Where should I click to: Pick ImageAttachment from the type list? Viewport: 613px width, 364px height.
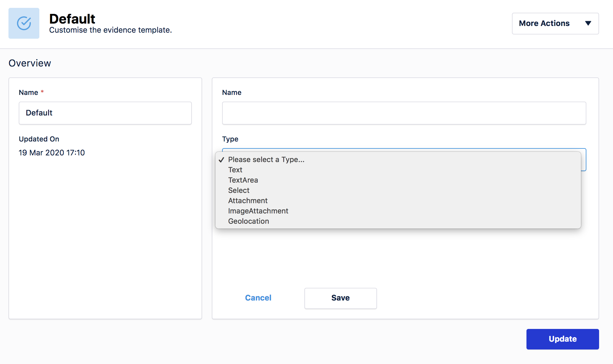398,211
